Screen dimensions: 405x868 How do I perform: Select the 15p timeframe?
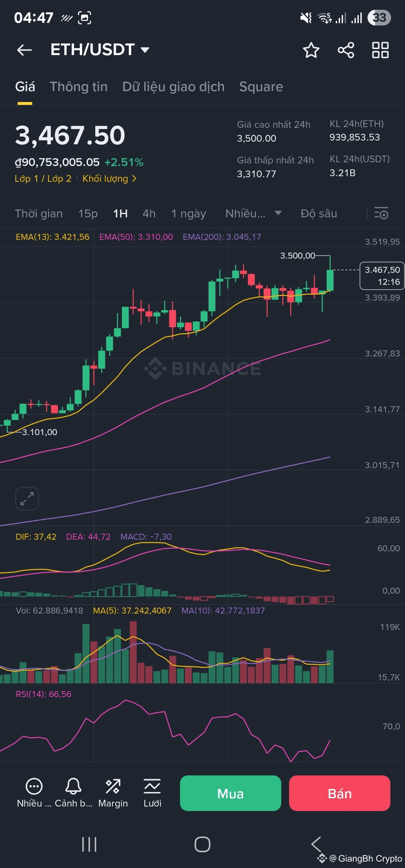click(88, 214)
